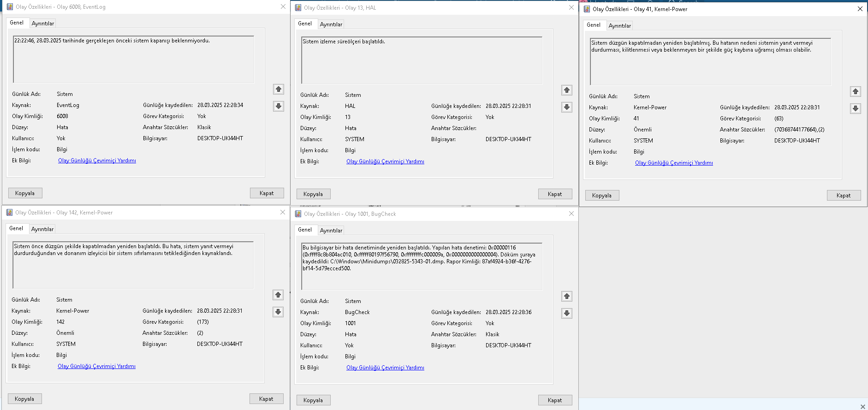Click the up arrow in Olay 6008 EventLog window

click(x=279, y=89)
